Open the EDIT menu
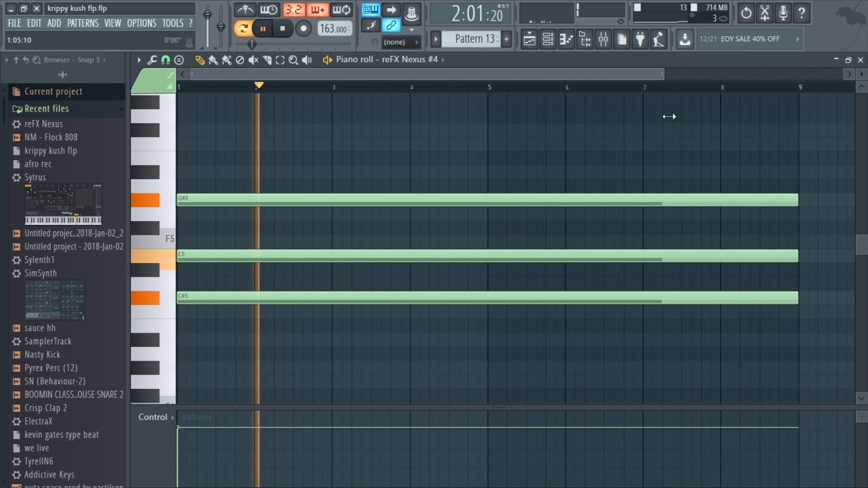Viewport: 868px width, 488px height. point(34,23)
